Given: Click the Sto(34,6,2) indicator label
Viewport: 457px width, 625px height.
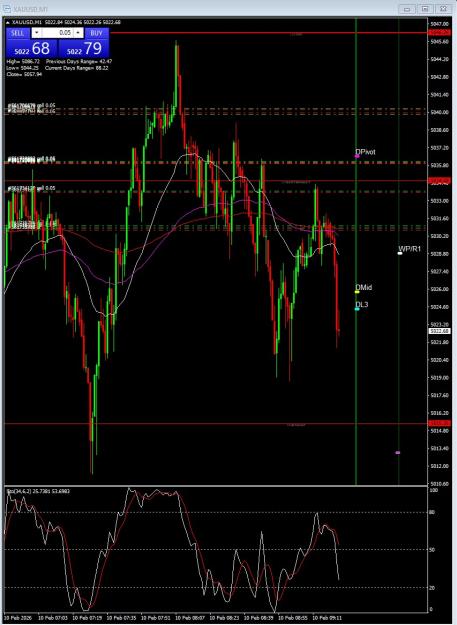Looking at the screenshot, I should click(x=38, y=491).
